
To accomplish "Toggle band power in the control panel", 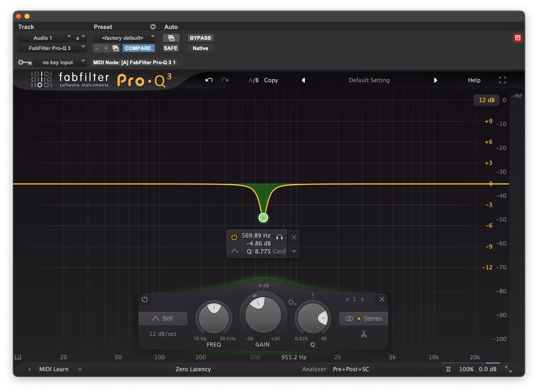I will [x=145, y=299].
